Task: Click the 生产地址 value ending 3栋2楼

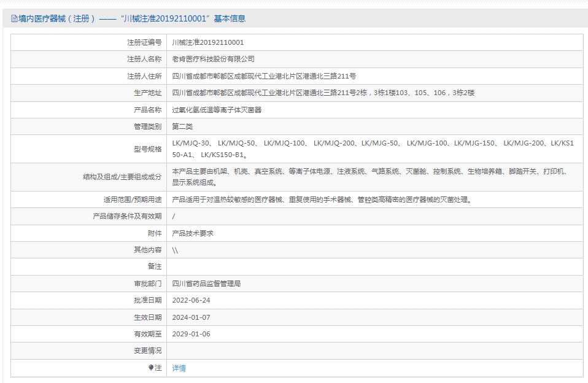Action: pyautogui.click(x=323, y=93)
